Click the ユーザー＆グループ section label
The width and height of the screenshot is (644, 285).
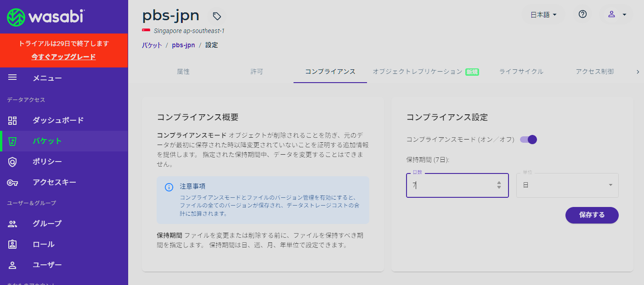coord(31,203)
